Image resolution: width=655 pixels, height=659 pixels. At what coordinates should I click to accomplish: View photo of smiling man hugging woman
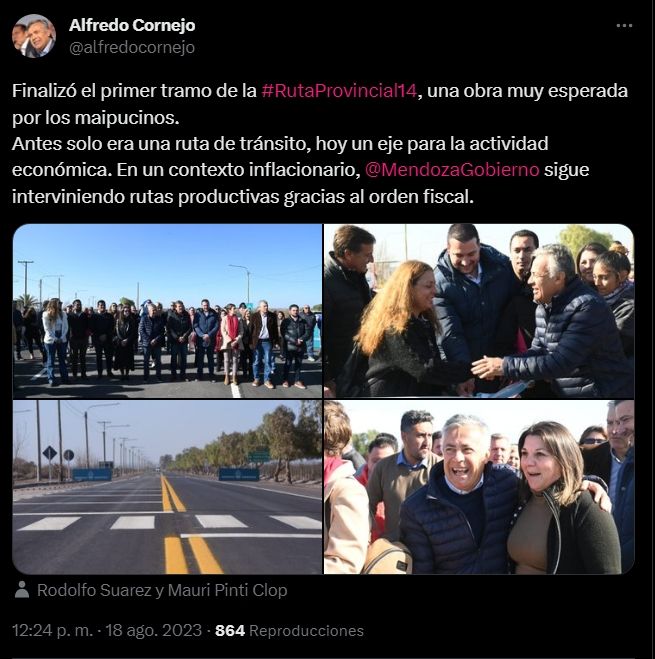tap(479, 487)
